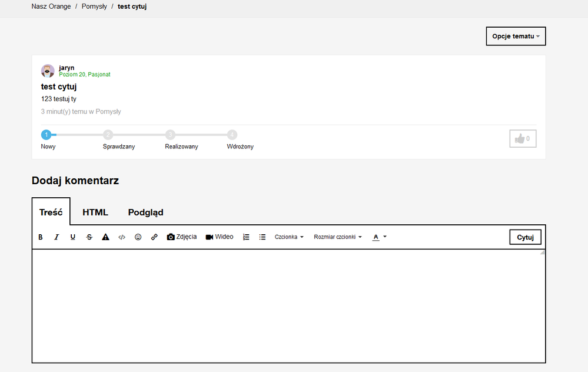This screenshot has width=588, height=372.
Task: Toggle bold text formatting
Action: pos(41,237)
